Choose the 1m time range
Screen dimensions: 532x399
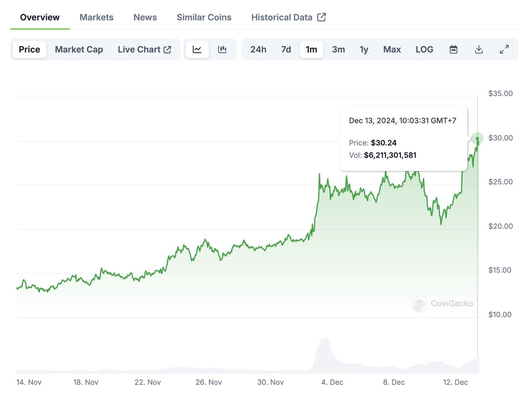pyautogui.click(x=311, y=49)
